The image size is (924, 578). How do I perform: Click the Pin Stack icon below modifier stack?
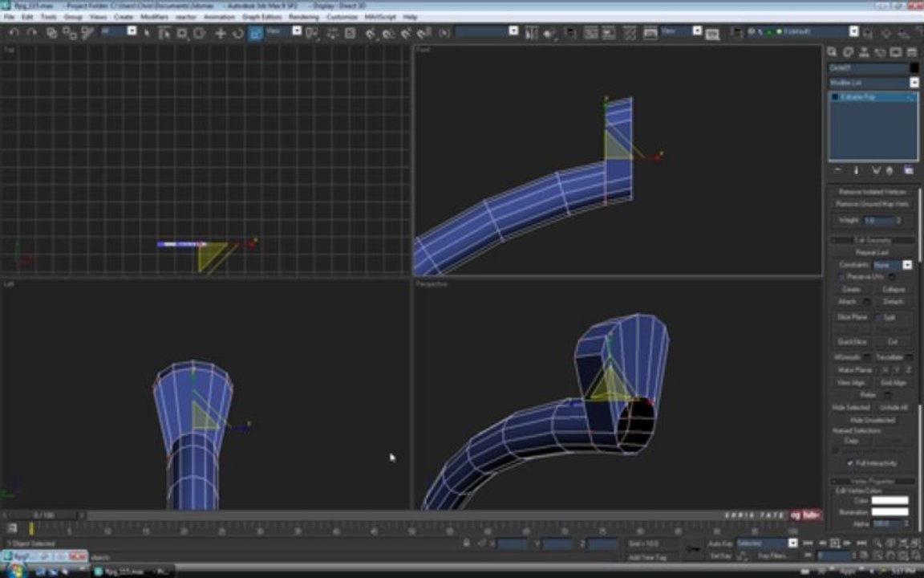pyautogui.click(x=837, y=170)
